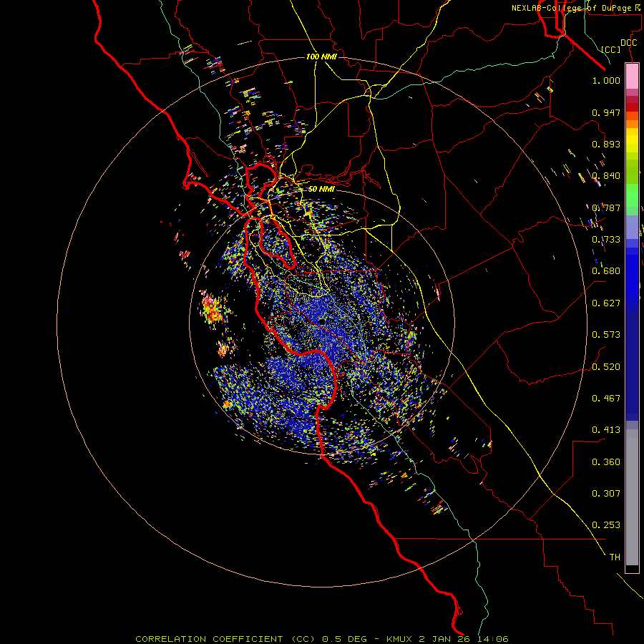This screenshot has width=644, height=644.
Task: Click the 0.307 color scale label
Action: pyautogui.click(x=606, y=494)
